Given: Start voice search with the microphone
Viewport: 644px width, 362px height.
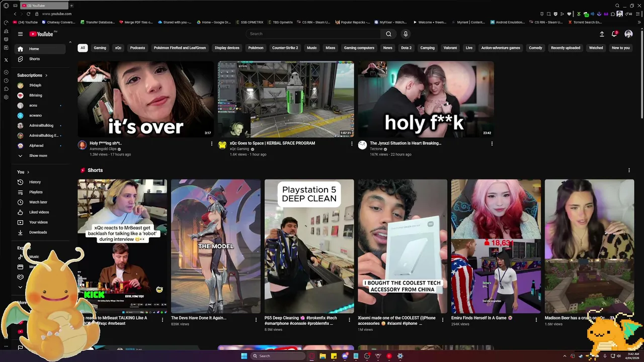Looking at the screenshot, I should pos(406,34).
